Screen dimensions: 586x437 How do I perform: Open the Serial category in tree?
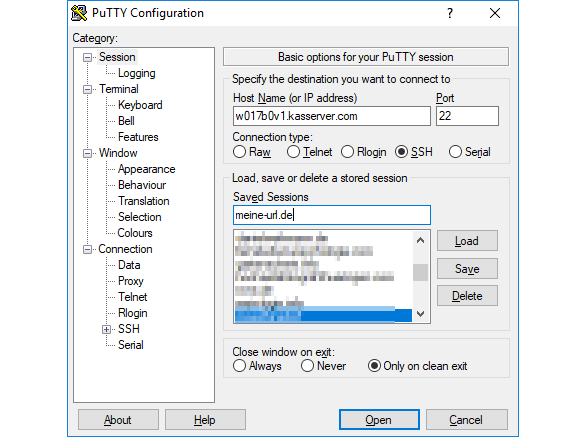point(131,345)
